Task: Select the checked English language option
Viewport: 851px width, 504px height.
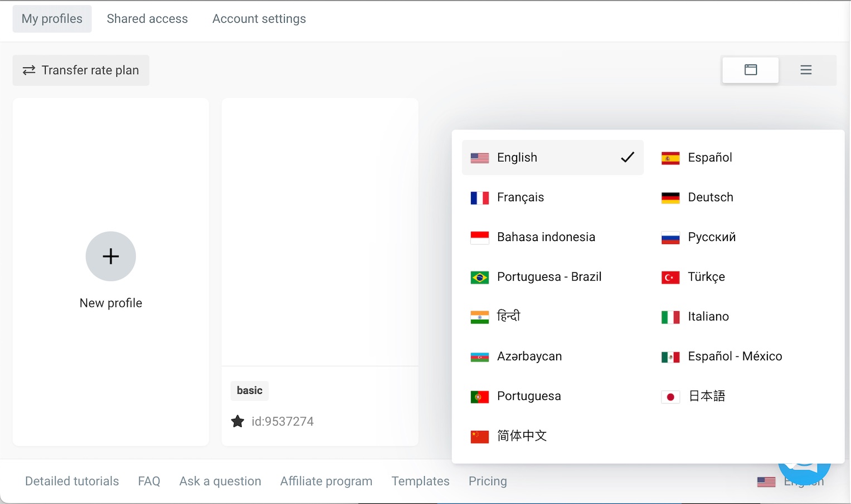Action: (553, 158)
